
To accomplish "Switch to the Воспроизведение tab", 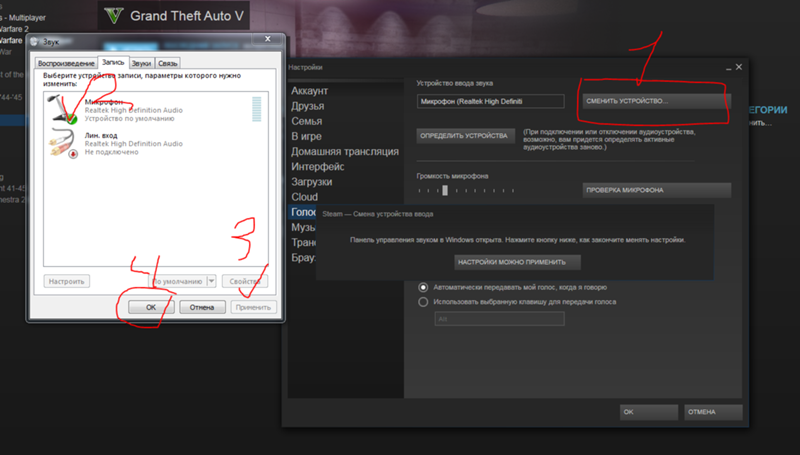I will [66, 63].
